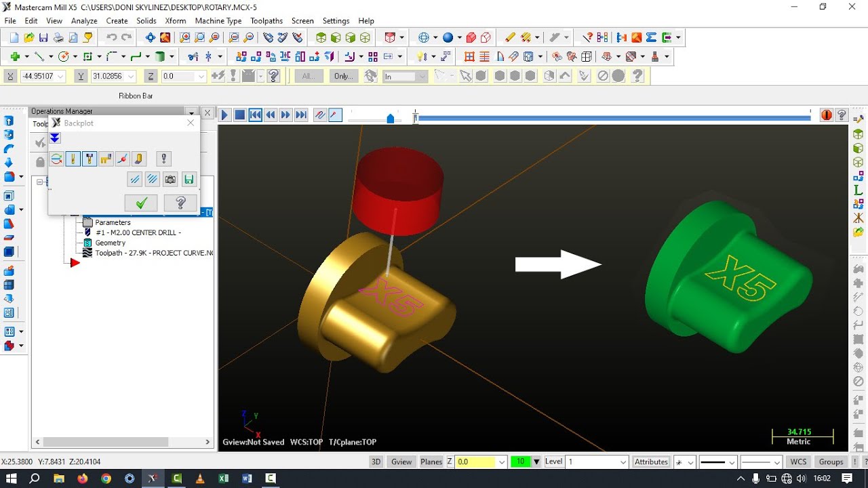Viewport: 868px width, 488px height.
Task: Toggle trace mode on playback bar
Action: coord(320,115)
